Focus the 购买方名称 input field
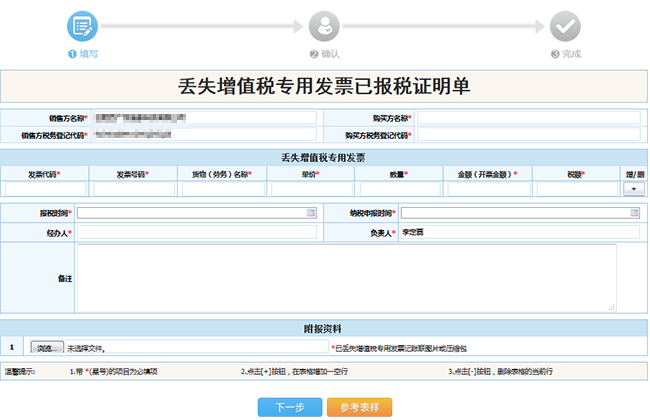 click(x=528, y=118)
